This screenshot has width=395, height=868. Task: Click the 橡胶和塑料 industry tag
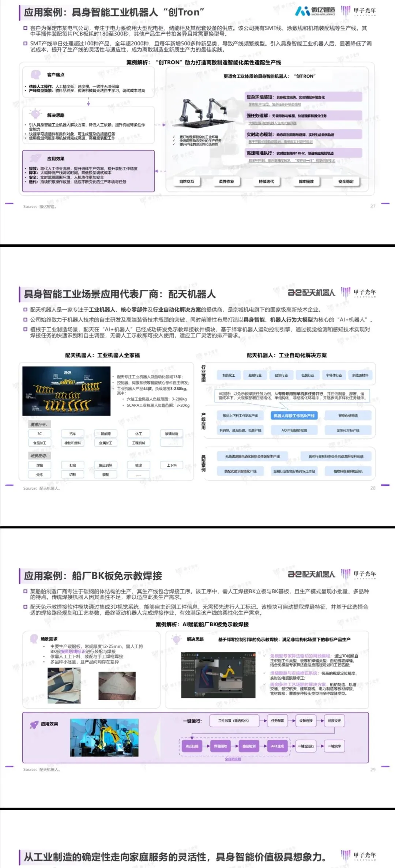(x=73, y=443)
